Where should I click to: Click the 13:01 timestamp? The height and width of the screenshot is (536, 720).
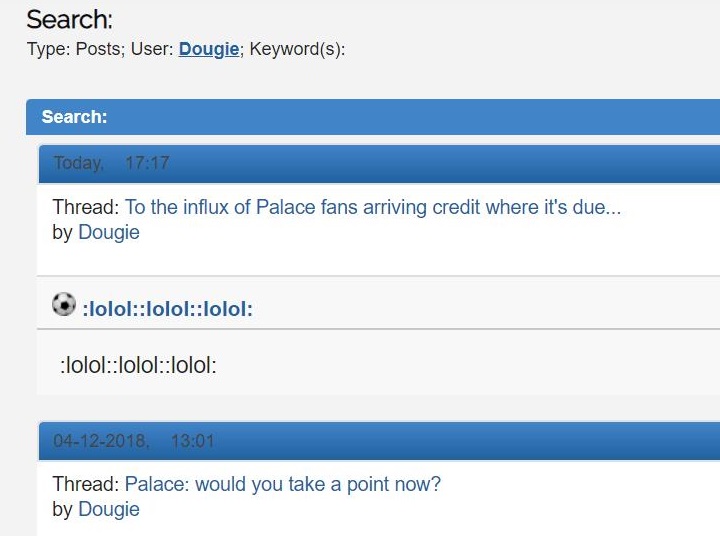point(193,441)
